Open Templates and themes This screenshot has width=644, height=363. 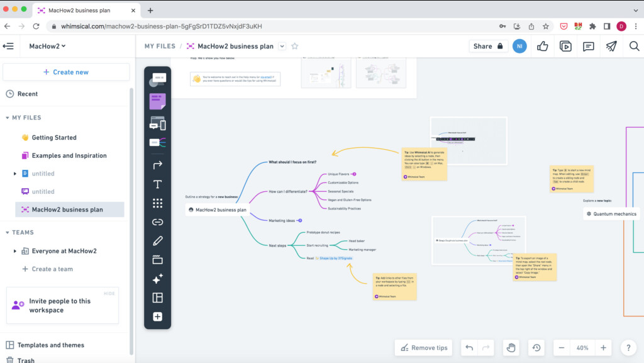point(50,345)
